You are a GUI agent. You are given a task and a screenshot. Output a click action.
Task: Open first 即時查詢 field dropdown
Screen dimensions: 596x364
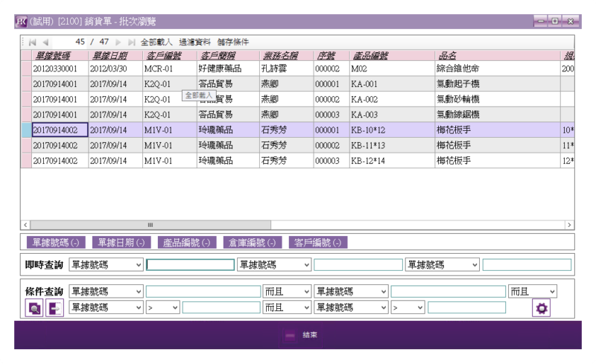point(106,265)
